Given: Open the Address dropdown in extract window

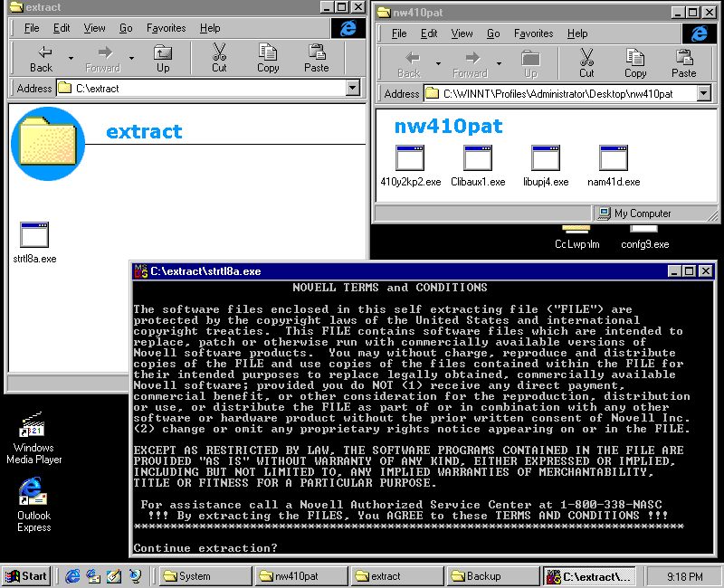Looking at the screenshot, I should 353,88.
